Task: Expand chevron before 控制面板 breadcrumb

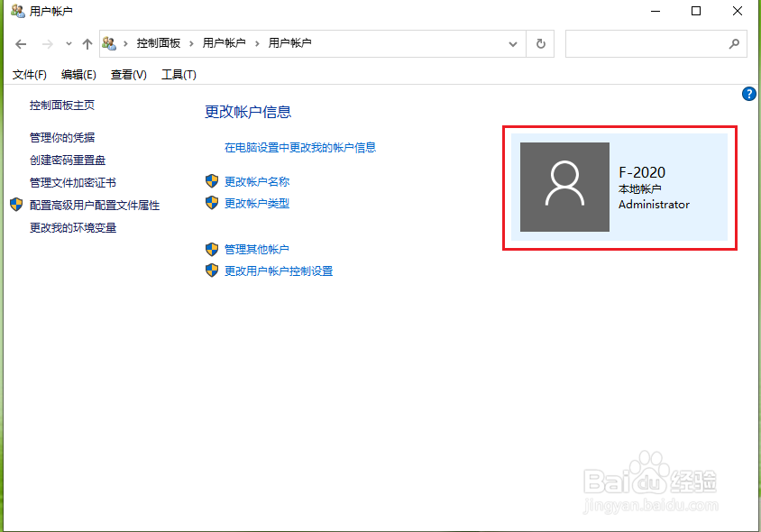Action: 125,43
